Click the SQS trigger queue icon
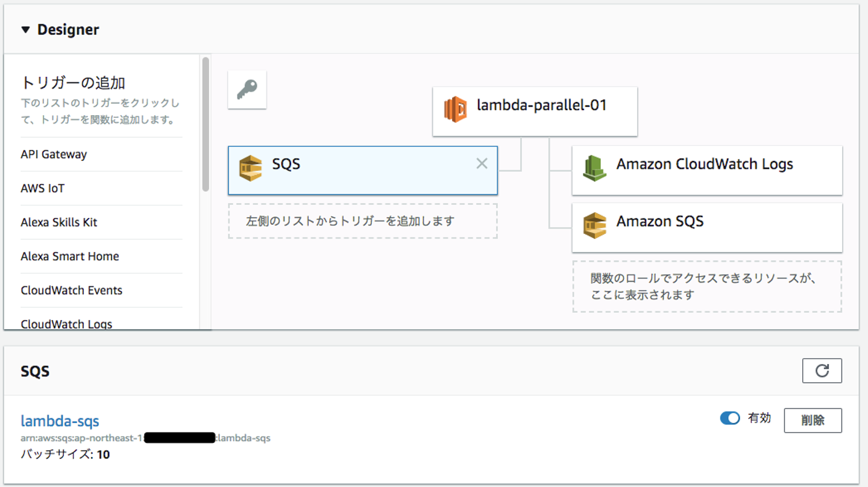This screenshot has width=868, height=487. [x=251, y=168]
